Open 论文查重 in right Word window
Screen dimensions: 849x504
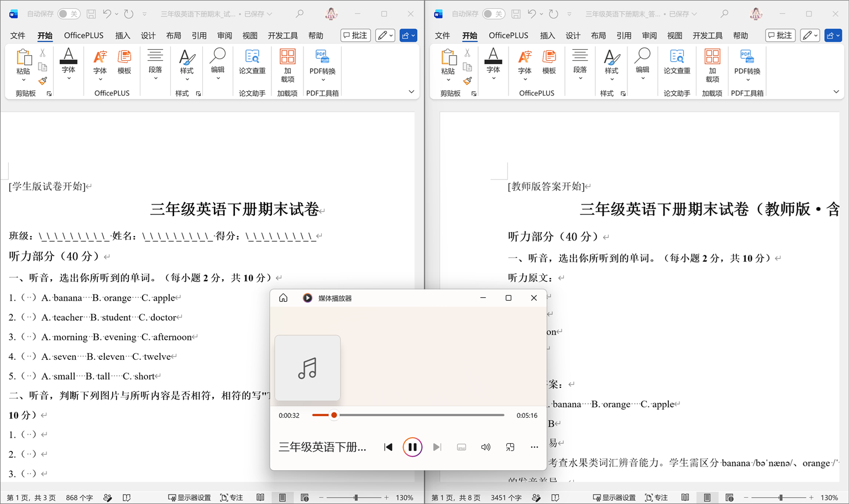click(677, 62)
